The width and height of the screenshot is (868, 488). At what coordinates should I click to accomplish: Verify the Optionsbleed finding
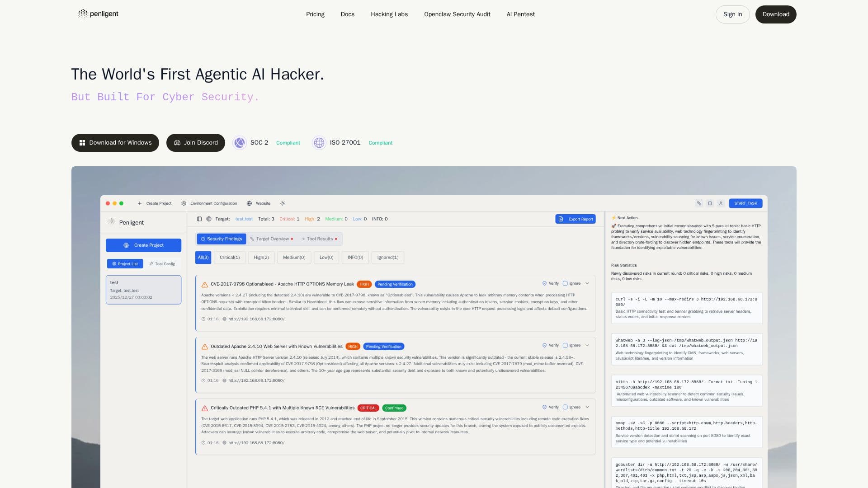point(550,284)
